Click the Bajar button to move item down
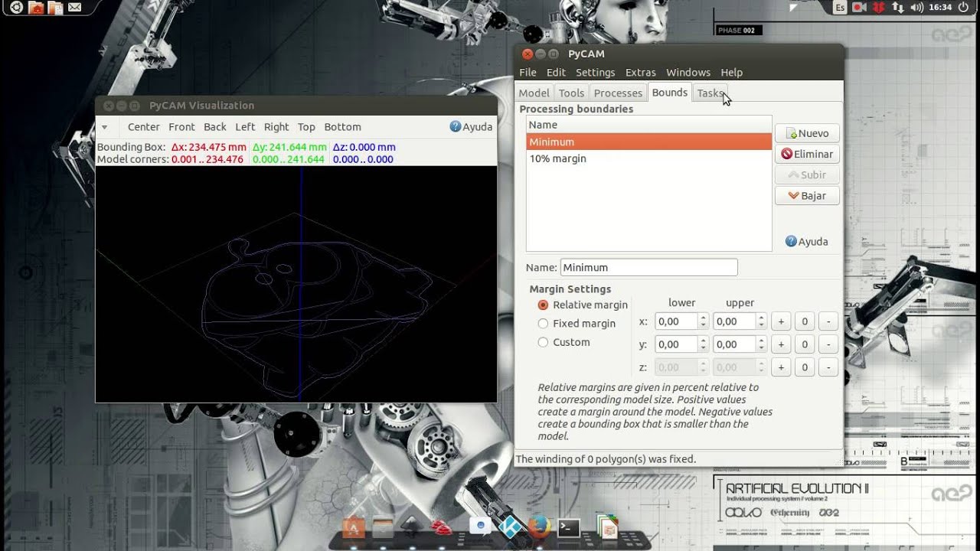 pyautogui.click(x=807, y=196)
